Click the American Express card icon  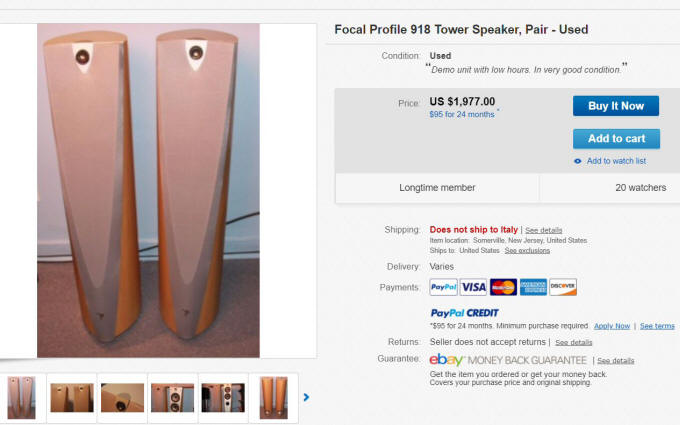coord(533,287)
